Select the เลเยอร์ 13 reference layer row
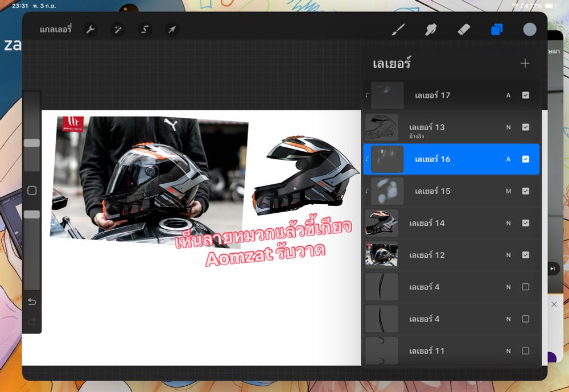 point(451,127)
